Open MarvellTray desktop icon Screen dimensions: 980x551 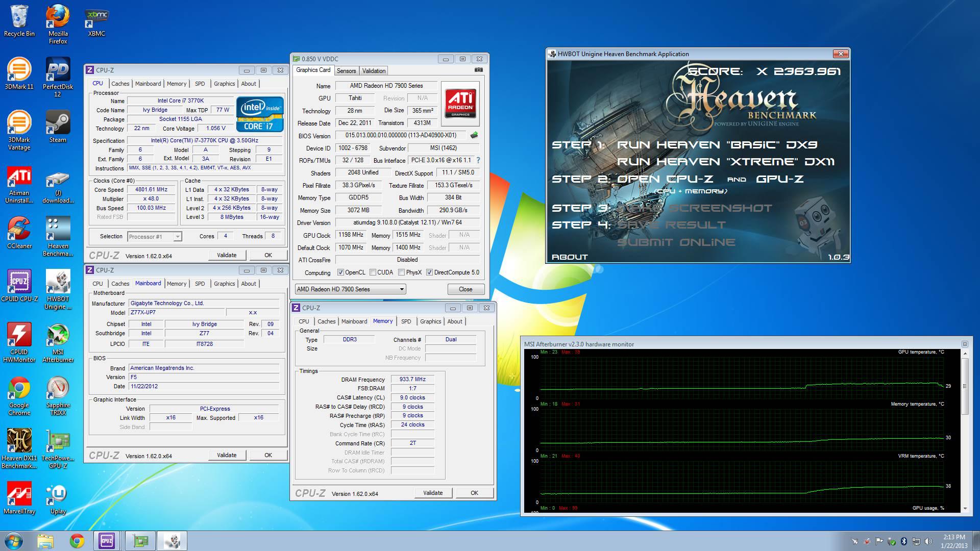pos(19,498)
